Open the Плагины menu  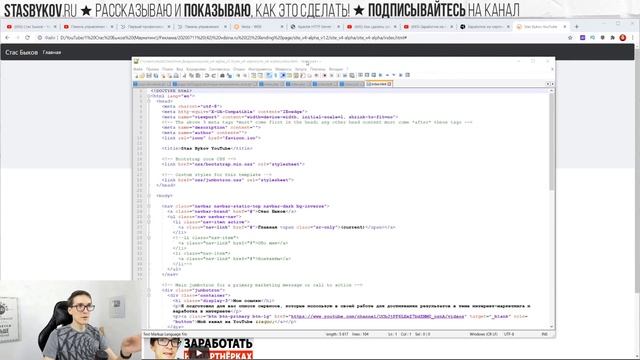pos(318,69)
